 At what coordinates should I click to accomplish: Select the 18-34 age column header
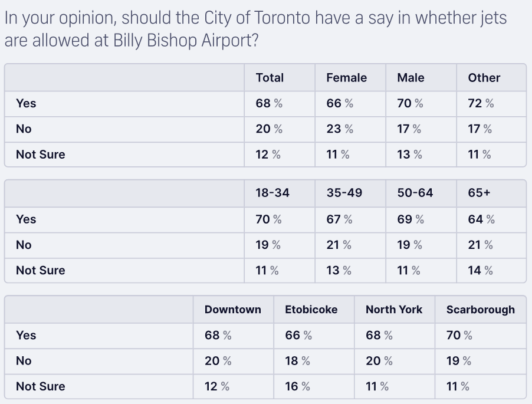[x=272, y=193]
